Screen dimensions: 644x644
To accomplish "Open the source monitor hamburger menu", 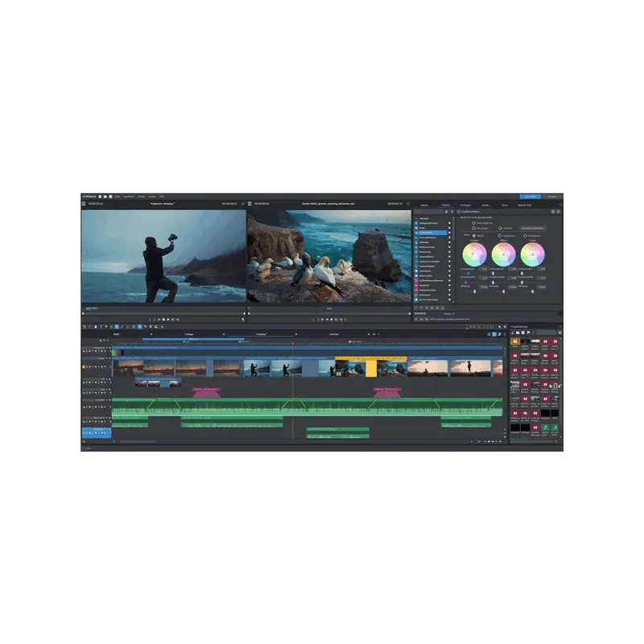I will click(250, 204).
